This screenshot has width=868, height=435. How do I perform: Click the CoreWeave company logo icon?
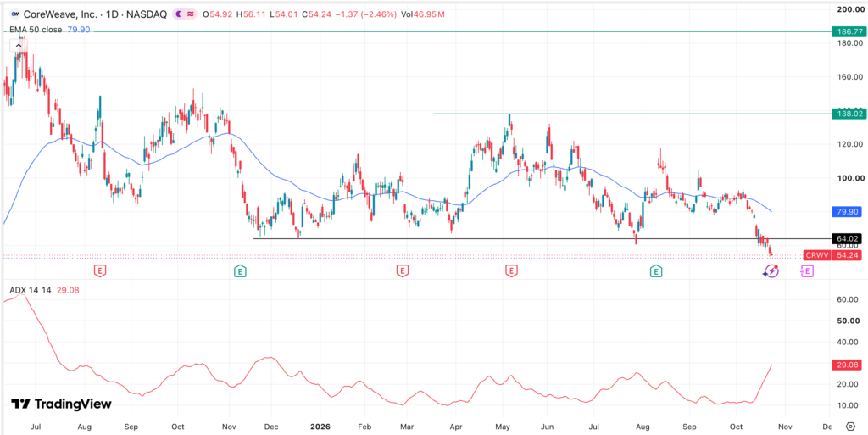pos(15,15)
